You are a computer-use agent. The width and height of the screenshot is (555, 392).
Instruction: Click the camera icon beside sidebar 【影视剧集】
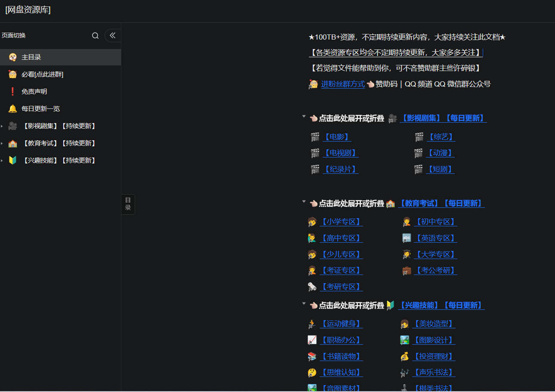point(12,126)
